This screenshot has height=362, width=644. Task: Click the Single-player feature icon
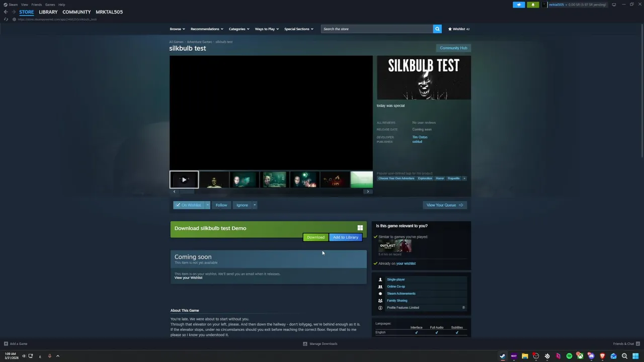coord(380,280)
